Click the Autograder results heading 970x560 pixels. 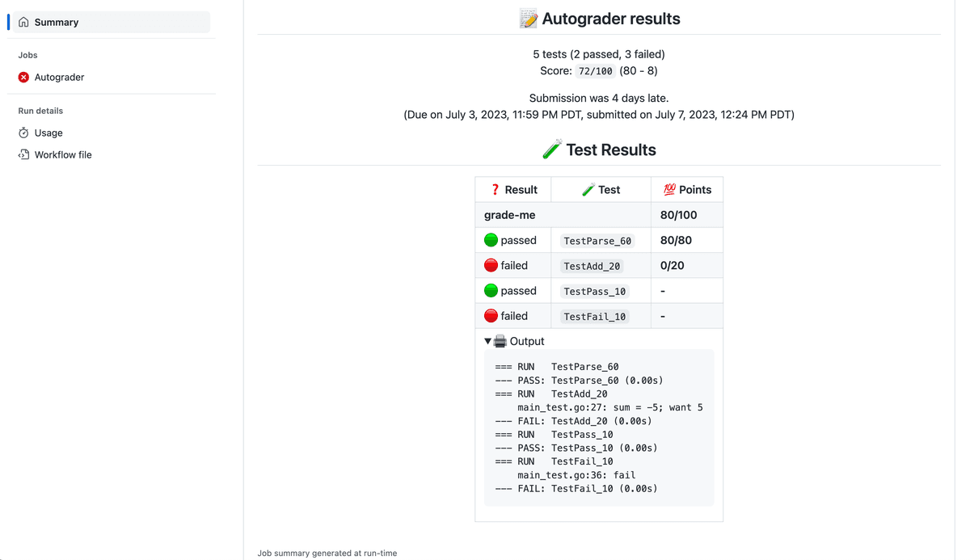(610, 19)
